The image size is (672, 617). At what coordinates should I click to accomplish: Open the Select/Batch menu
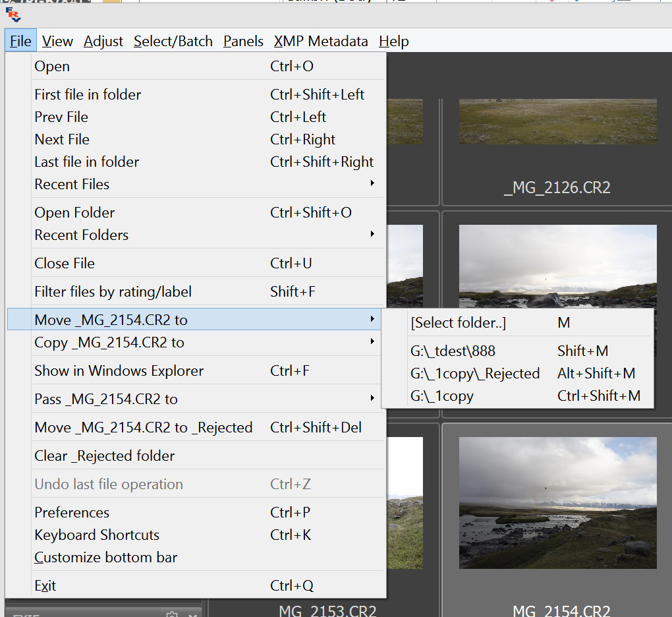point(173,41)
